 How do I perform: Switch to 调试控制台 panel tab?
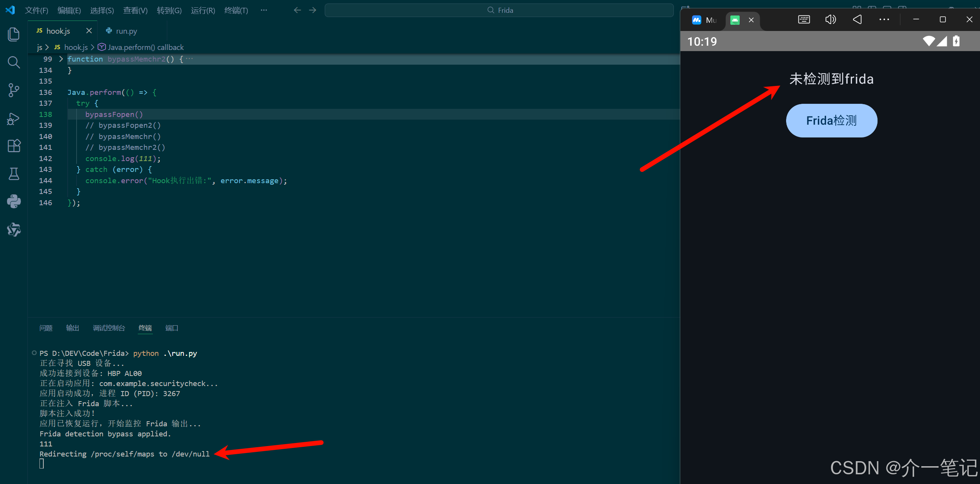109,328
